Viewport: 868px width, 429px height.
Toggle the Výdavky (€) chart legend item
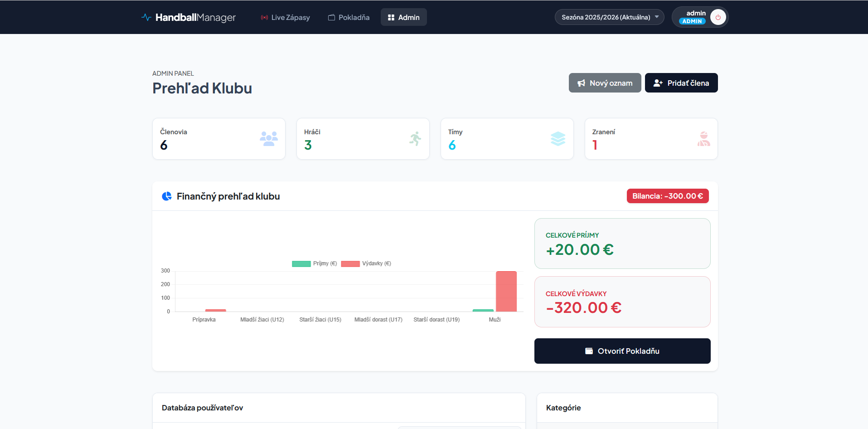[x=366, y=263]
